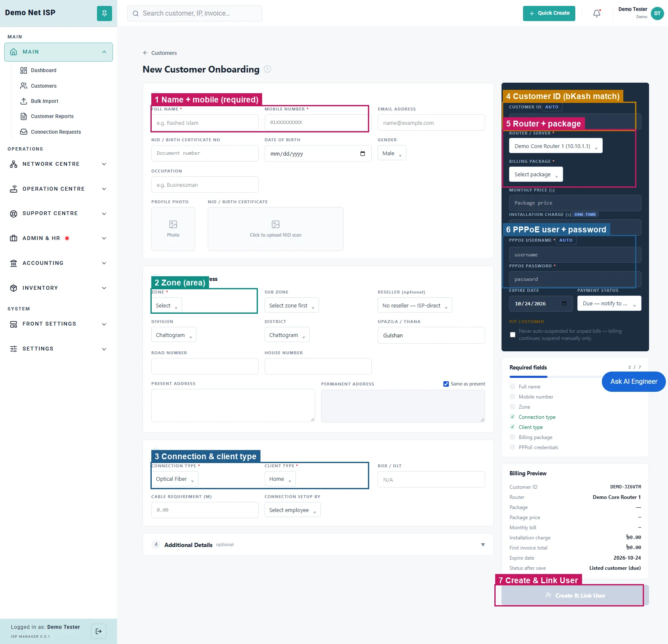Open help icon beside New Customer Onboarding

coord(268,69)
